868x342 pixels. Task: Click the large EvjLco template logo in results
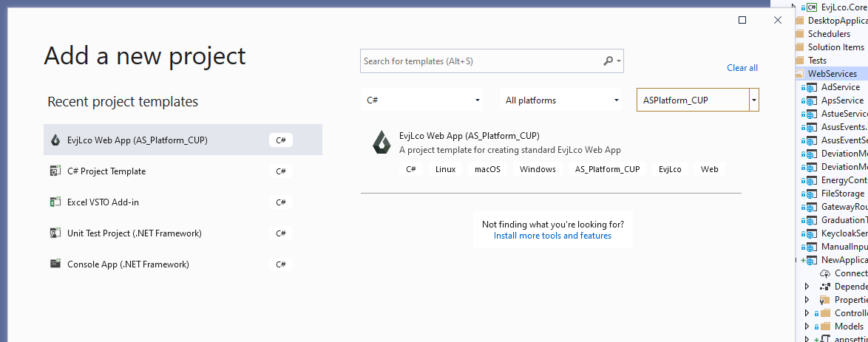(382, 143)
